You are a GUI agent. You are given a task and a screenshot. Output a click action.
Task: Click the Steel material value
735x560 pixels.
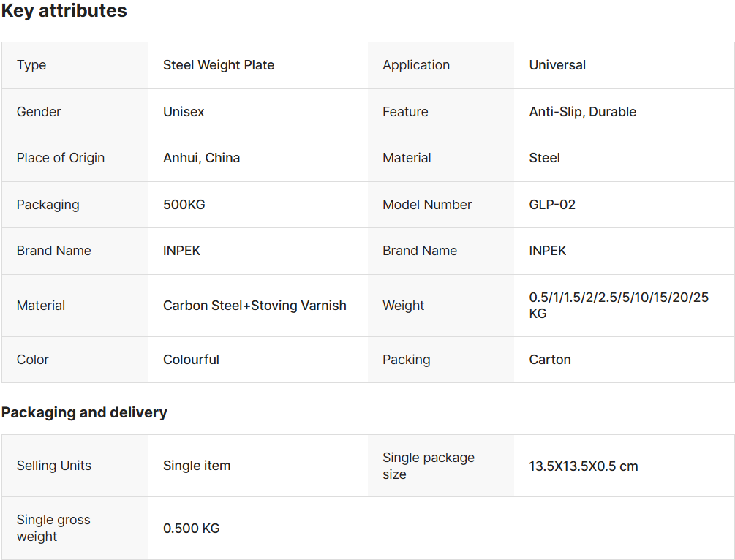tap(544, 158)
